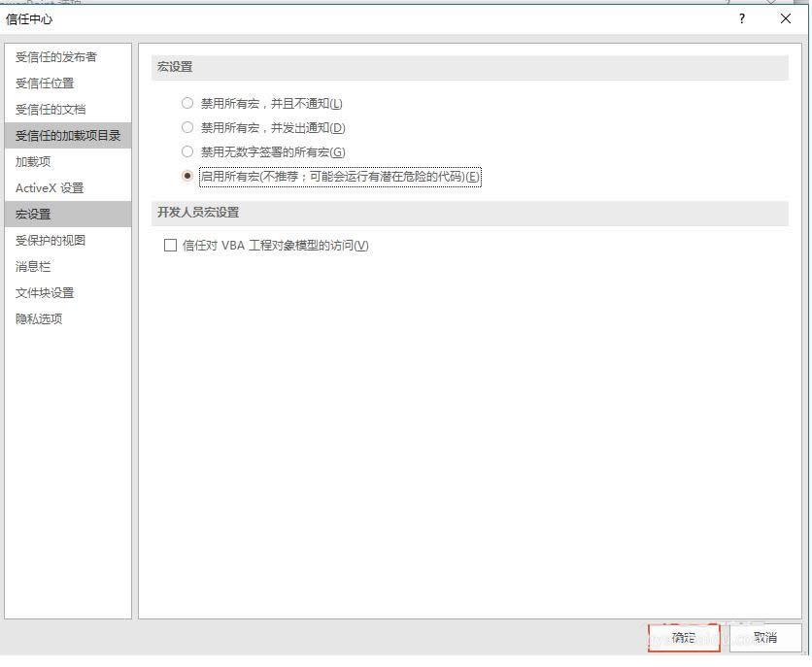Switch to the 加载项 section
This screenshot has width=812, height=667.
click(x=33, y=162)
